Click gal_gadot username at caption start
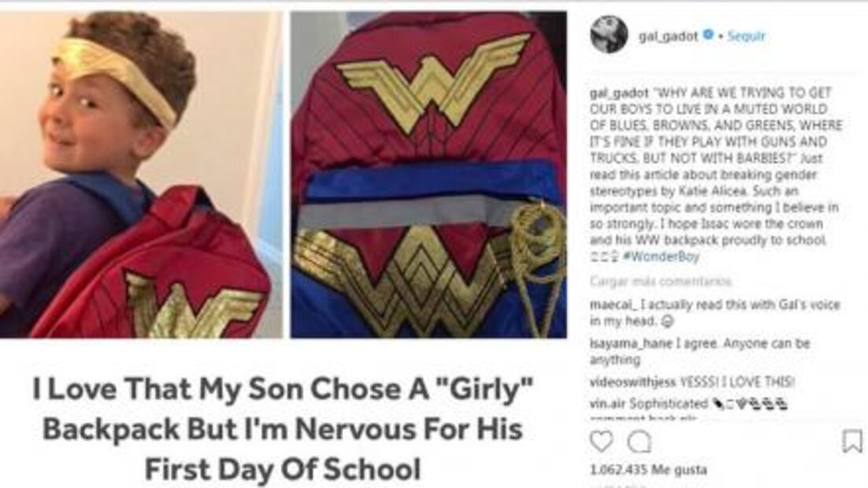 [x=616, y=92]
